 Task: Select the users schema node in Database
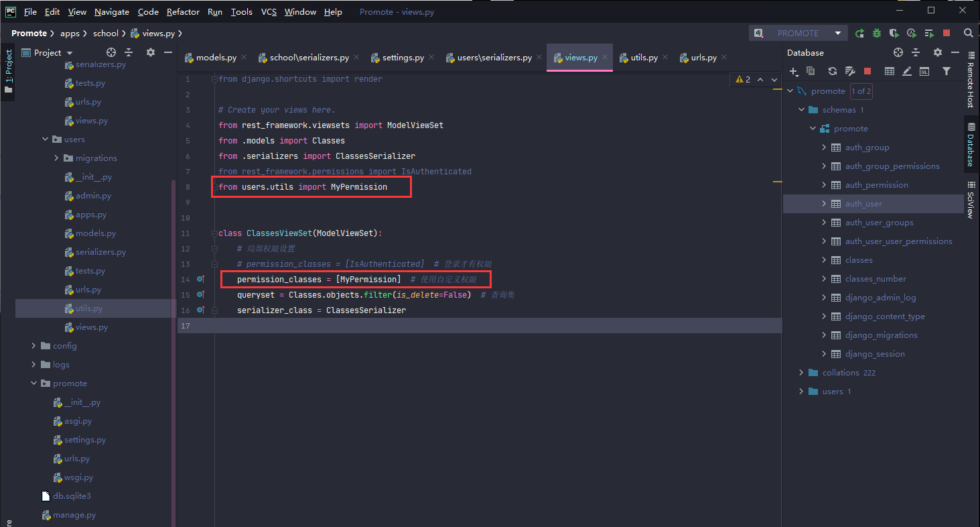(833, 392)
